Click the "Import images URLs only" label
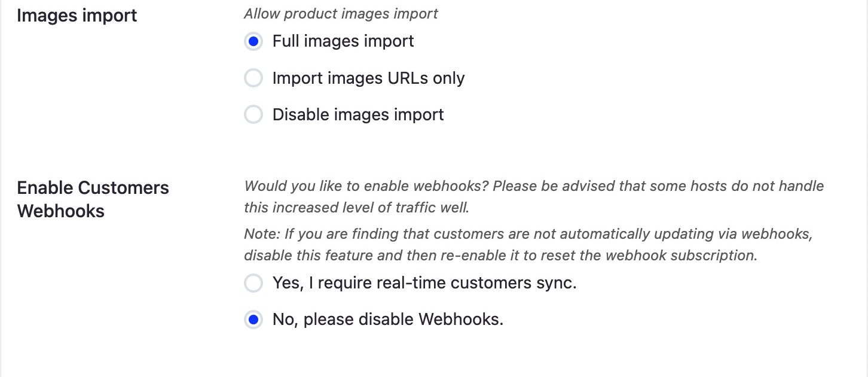The height and width of the screenshot is (377, 868). (368, 78)
